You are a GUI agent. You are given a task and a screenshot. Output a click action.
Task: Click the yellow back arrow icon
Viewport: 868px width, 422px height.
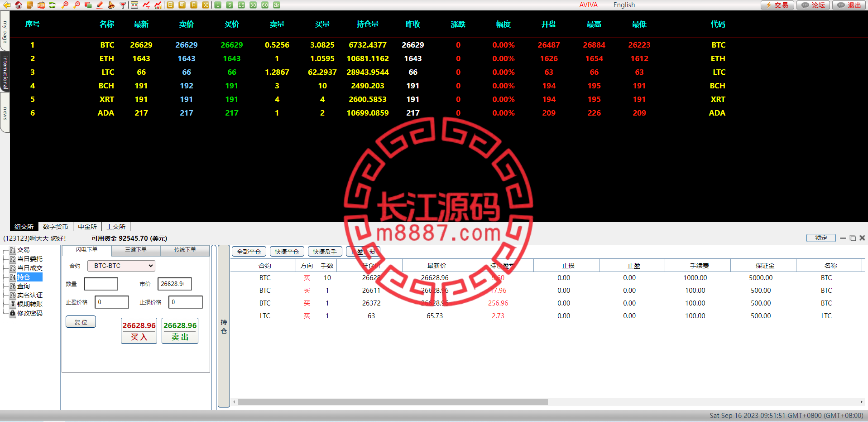point(7,5)
